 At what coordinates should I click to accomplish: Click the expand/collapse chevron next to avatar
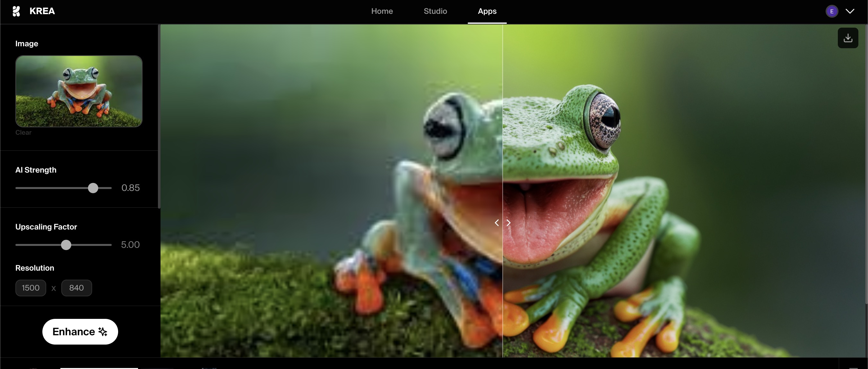click(x=850, y=12)
